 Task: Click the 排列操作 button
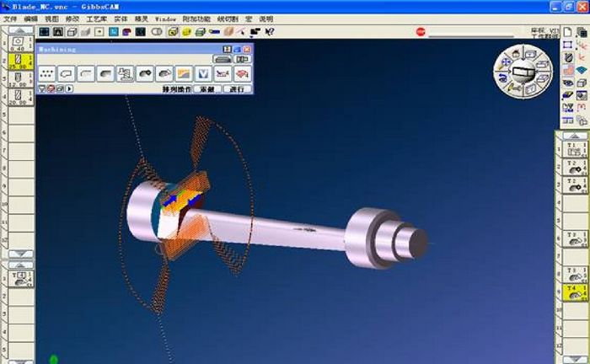point(174,88)
